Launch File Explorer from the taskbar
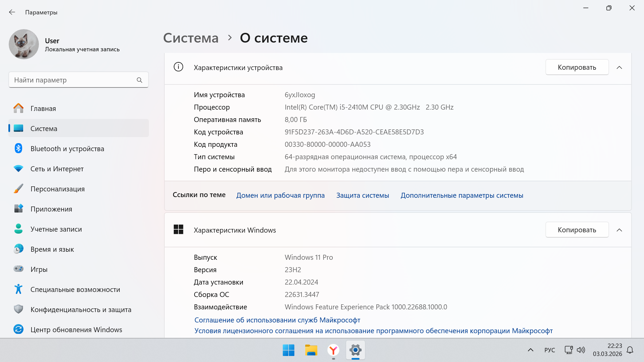The height and width of the screenshot is (362, 644). pos(311,350)
